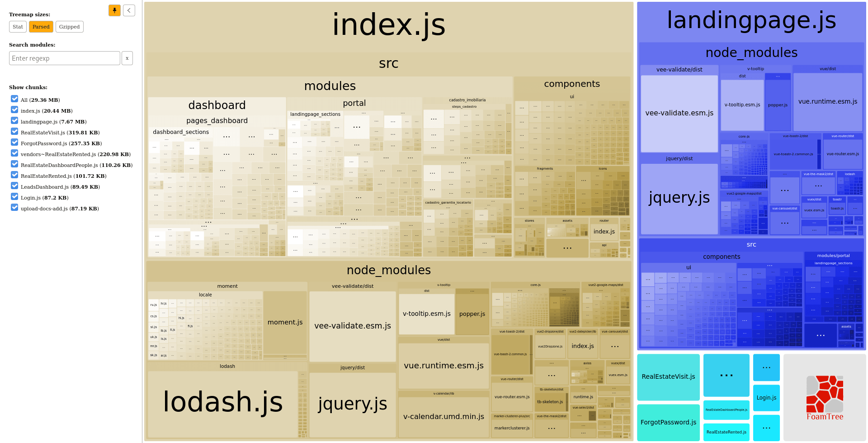Click vee-validate.esm.js inside landingpage.js
The width and height of the screenshot is (868, 443).
pyautogui.click(x=679, y=113)
